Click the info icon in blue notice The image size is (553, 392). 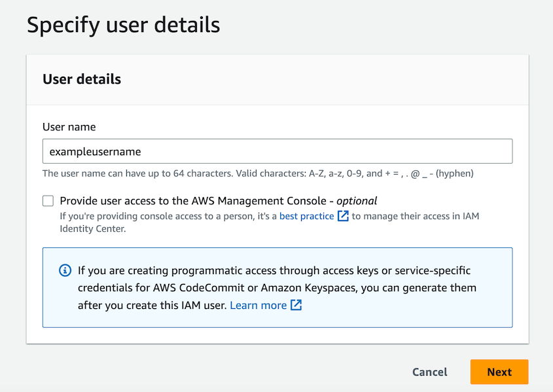[x=65, y=270]
